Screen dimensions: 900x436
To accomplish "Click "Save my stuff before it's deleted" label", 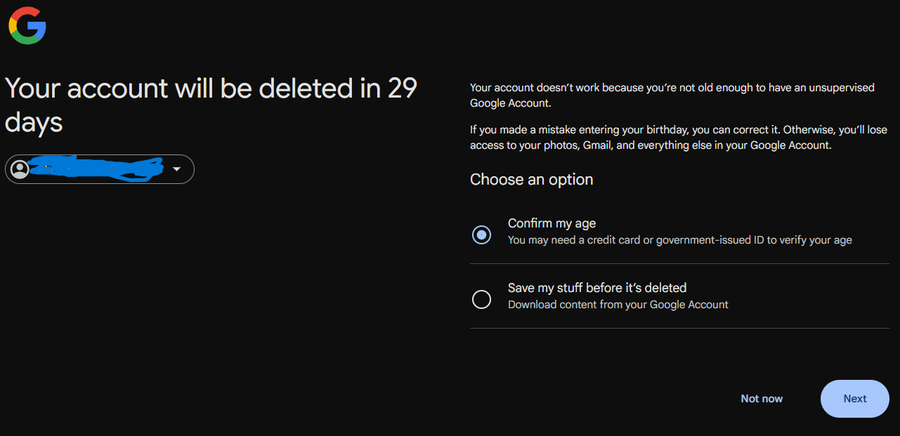I will coord(596,287).
